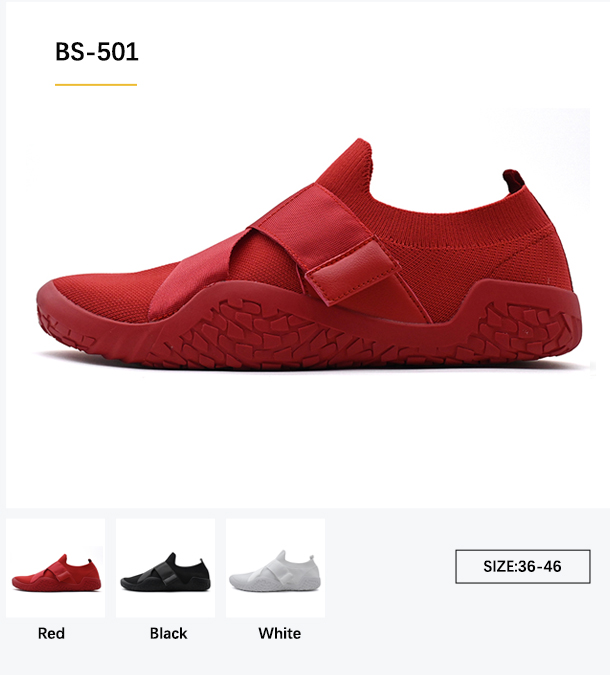Click the heel pull tab of the large shoe
The height and width of the screenshot is (675, 610).
(x=513, y=180)
